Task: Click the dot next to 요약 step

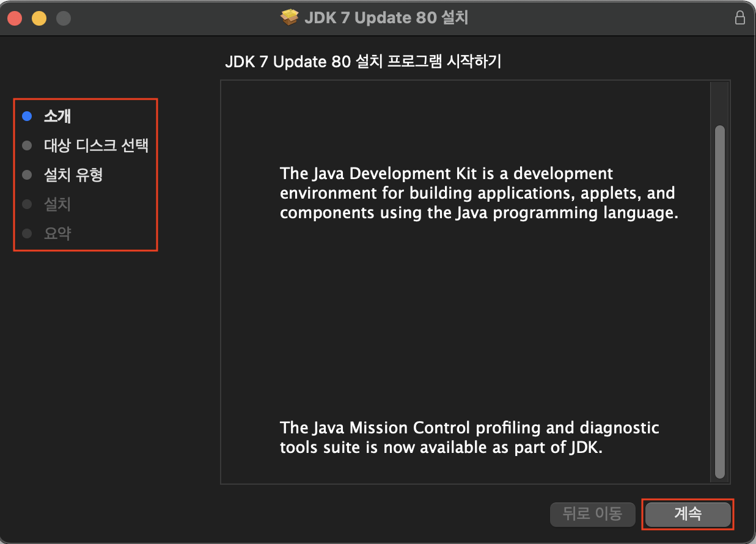Action: point(26,233)
